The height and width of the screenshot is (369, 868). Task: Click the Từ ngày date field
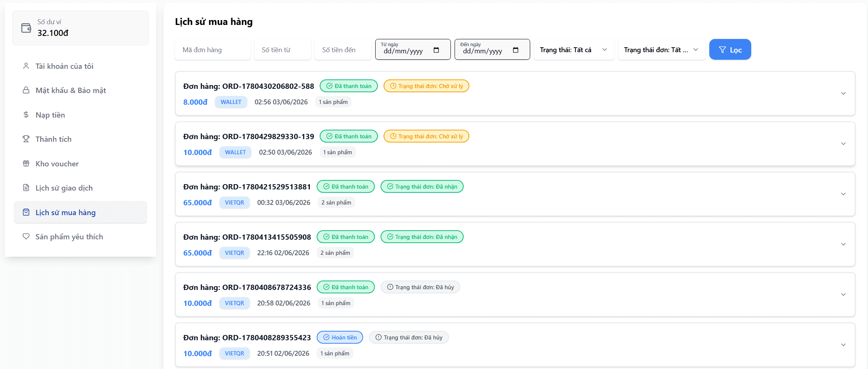click(x=413, y=50)
